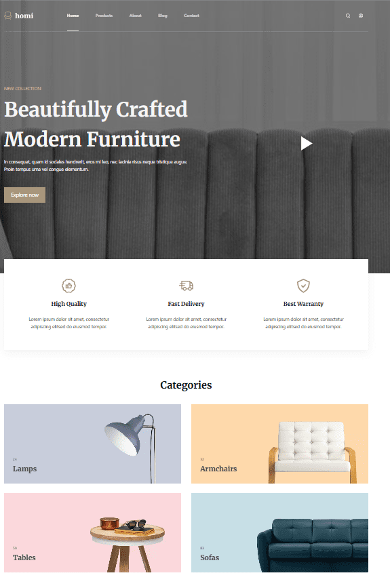Go to the Contact page

point(191,16)
